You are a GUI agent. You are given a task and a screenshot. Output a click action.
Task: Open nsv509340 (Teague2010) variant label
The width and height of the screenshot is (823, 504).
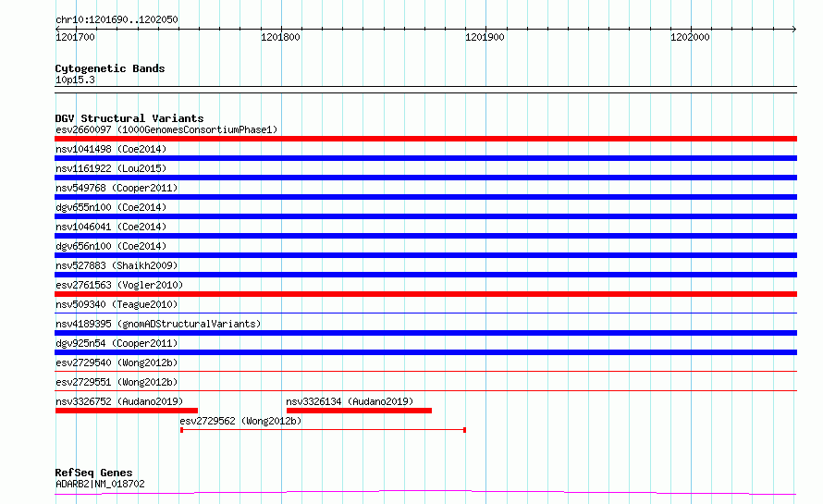click(x=117, y=304)
